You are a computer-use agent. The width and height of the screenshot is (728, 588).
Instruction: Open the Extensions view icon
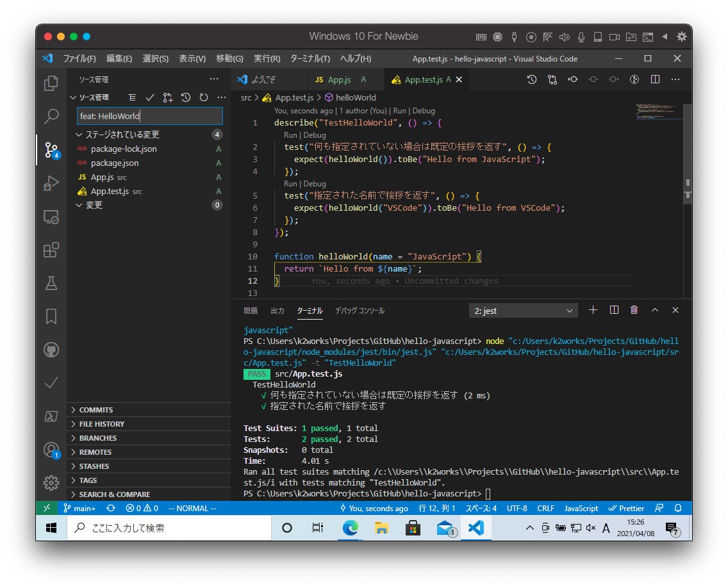click(x=51, y=250)
